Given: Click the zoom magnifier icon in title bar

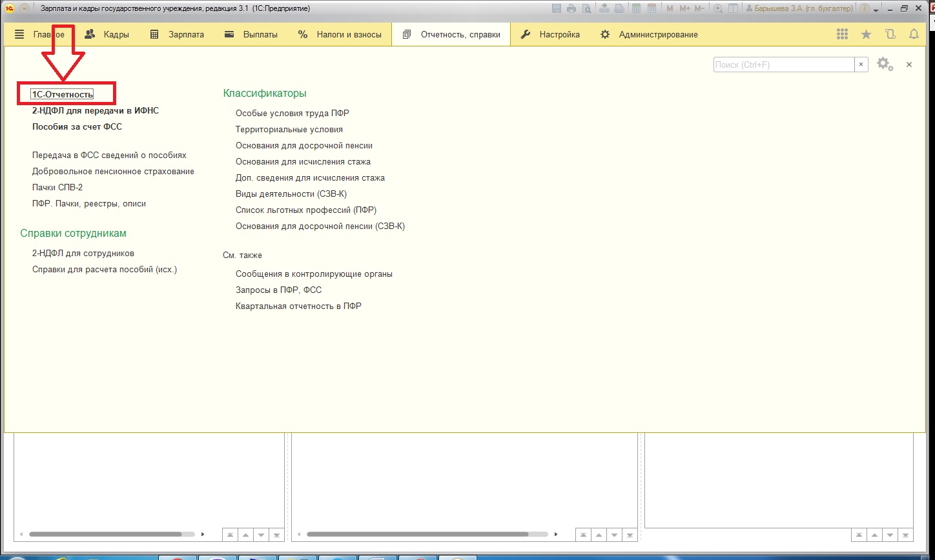Looking at the screenshot, I should [x=717, y=8].
